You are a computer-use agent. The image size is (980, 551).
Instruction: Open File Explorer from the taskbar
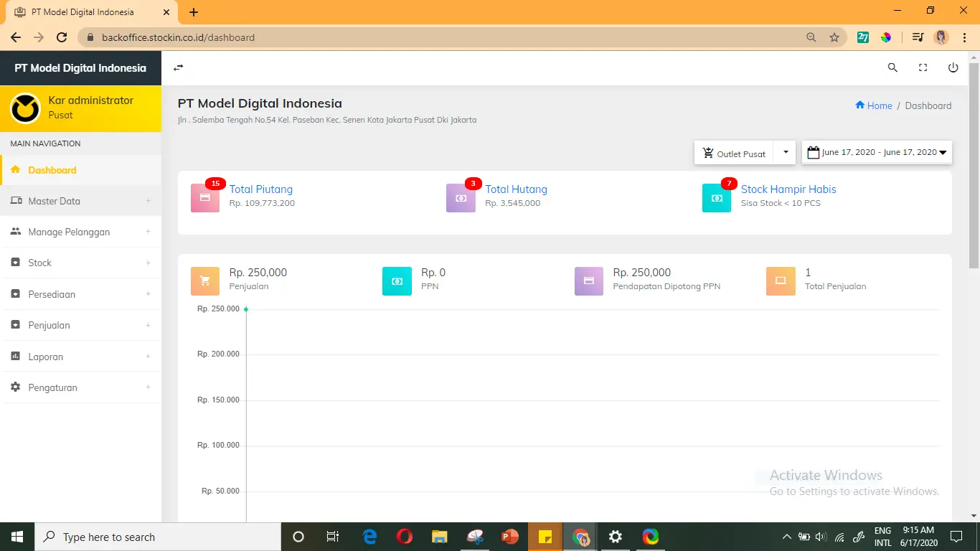440,537
